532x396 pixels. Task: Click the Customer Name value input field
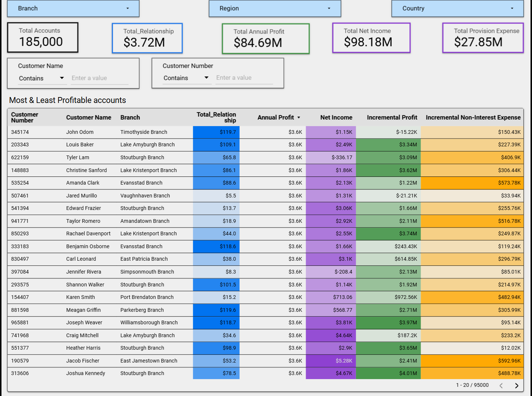(100, 78)
